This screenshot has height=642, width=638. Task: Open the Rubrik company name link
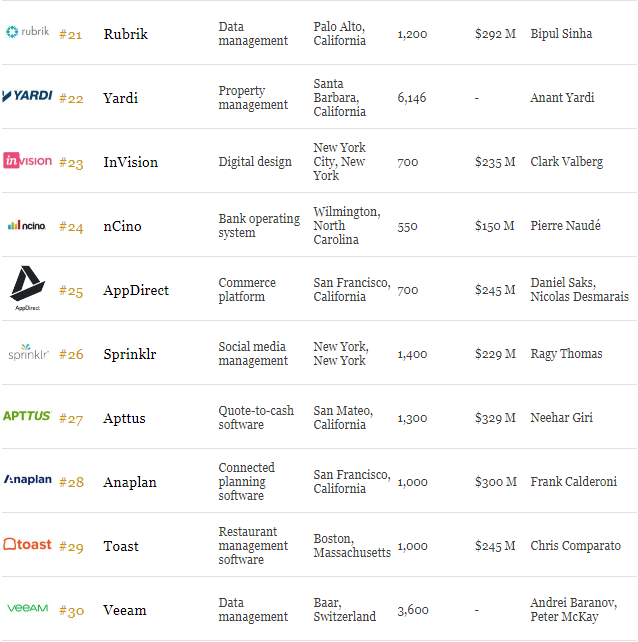[x=125, y=34]
